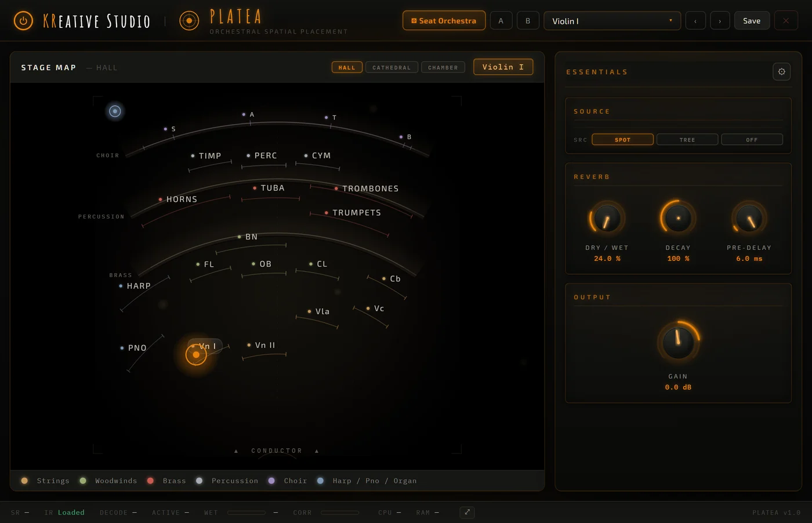Click the 100 % decay value
Screen dimensions: 812x523
tap(678, 259)
